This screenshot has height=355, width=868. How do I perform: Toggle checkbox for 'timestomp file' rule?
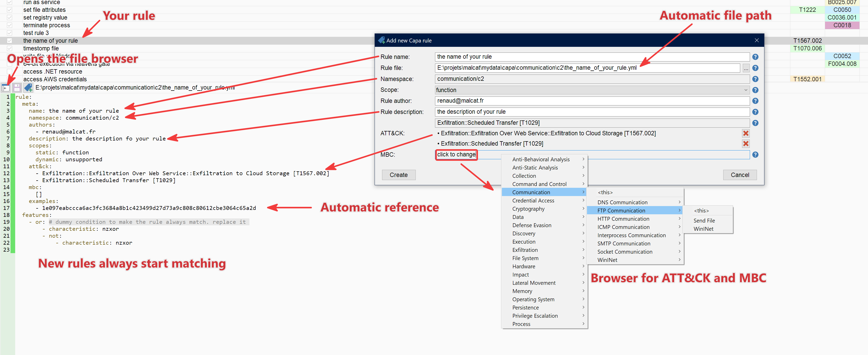click(x=10, y=49)
